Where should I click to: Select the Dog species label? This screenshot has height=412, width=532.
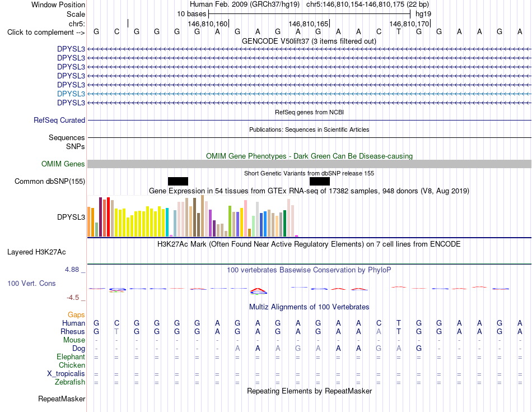click(78, 349)
